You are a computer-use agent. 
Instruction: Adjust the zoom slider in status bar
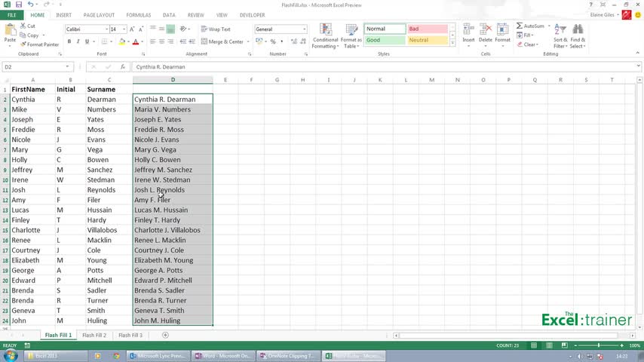[599, 345]
